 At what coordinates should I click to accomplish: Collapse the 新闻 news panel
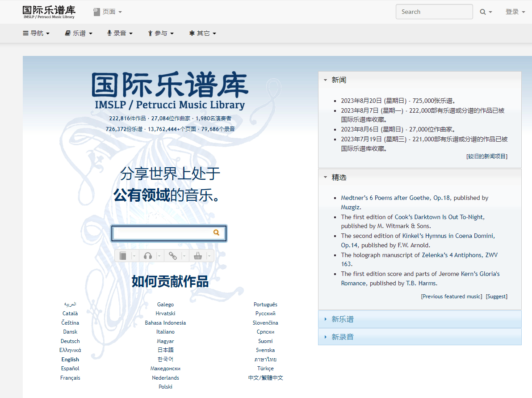coord(325,80)
